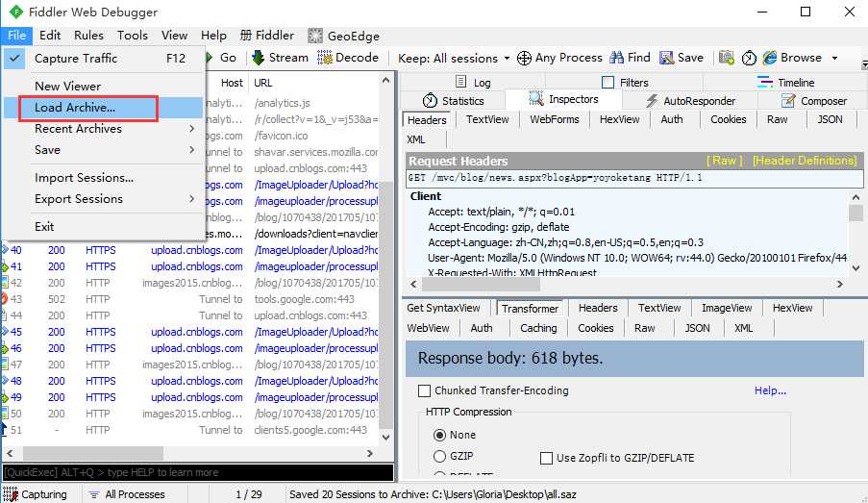Open the Get SyntaxView tab
Viewport: 868px width, 503px height.
(x=443, y=308)
